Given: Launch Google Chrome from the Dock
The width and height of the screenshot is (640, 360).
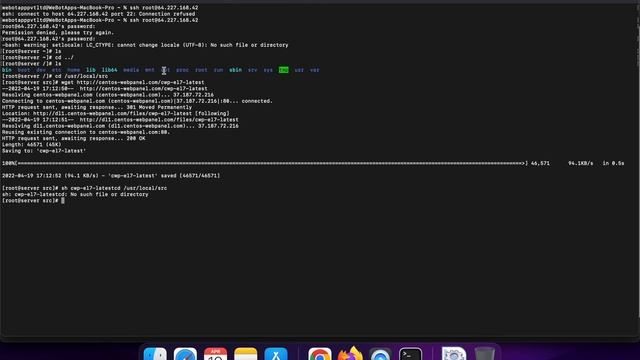Looking at the screenshot, I should [x=320, y=354].
